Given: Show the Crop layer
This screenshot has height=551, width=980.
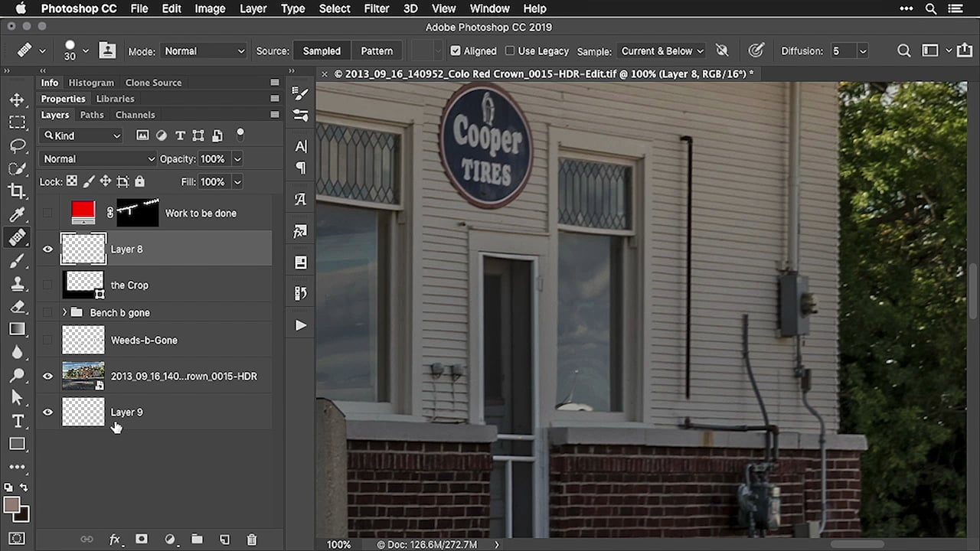Looking at the screenshot, I should (x=48, y=285).
